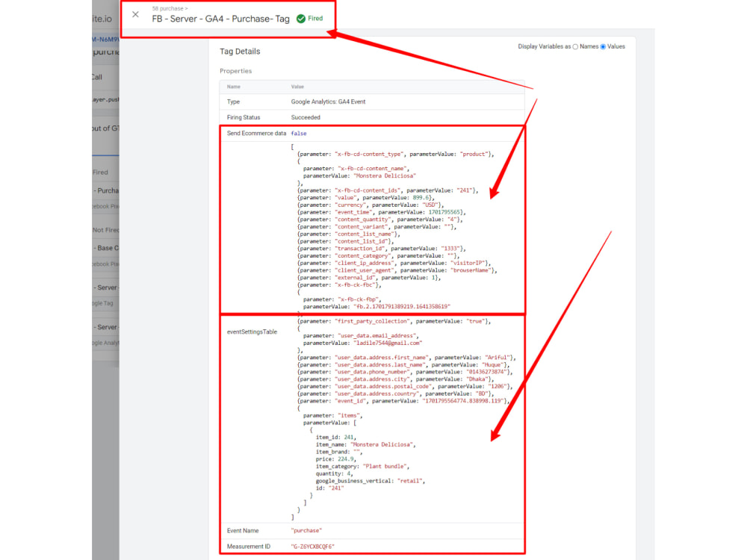The height and width of the screenshot is (560, 747).
Task: Click the 'event_id' parameter line
Action: tap(403, 401)
